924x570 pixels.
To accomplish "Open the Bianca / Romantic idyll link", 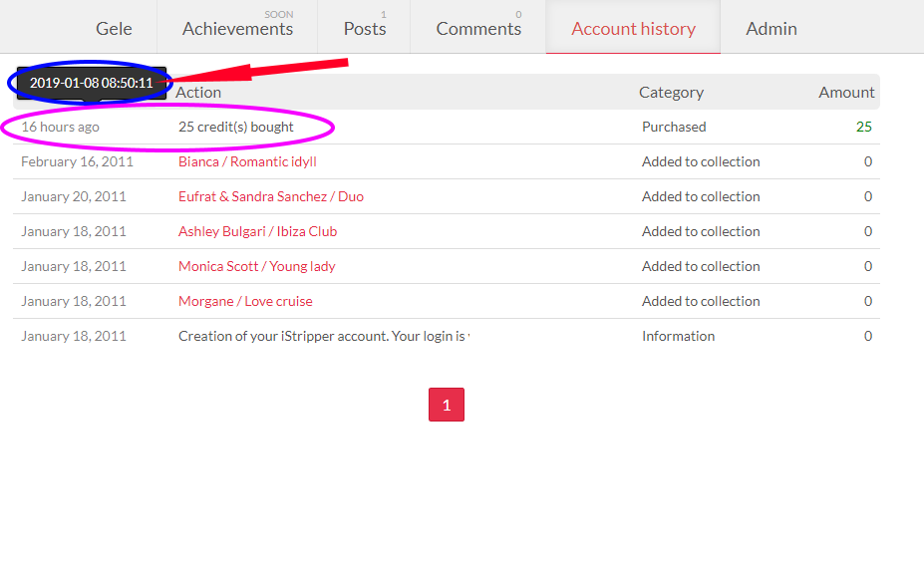I will point(247,161).
